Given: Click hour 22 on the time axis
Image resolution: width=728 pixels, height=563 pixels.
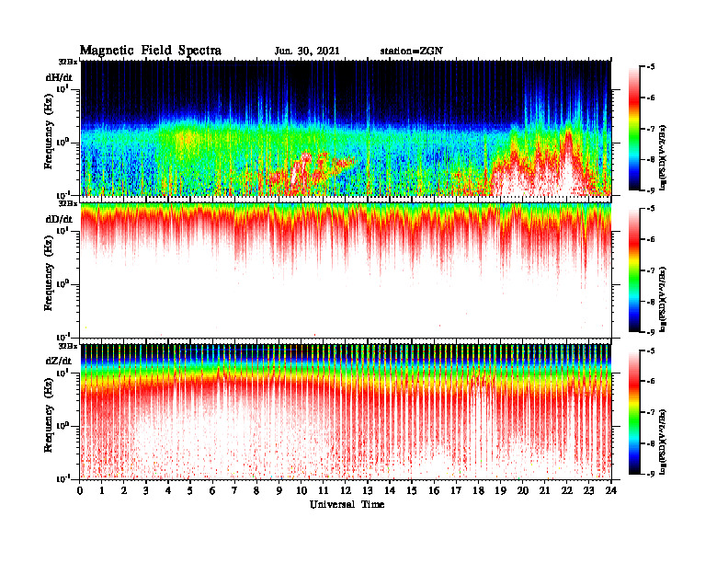Looking at the screenshot, I should coord(567,490).
